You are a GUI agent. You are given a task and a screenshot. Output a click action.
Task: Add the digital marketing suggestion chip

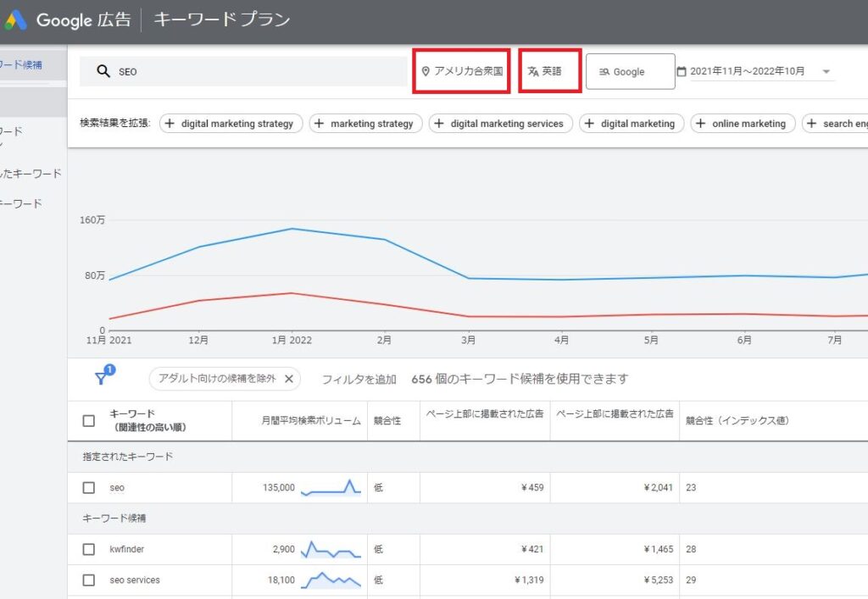(632, 124)
